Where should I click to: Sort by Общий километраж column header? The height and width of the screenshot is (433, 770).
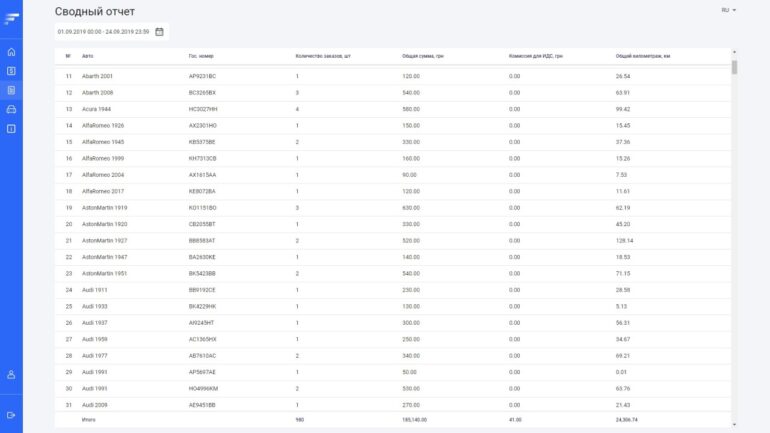643,56
